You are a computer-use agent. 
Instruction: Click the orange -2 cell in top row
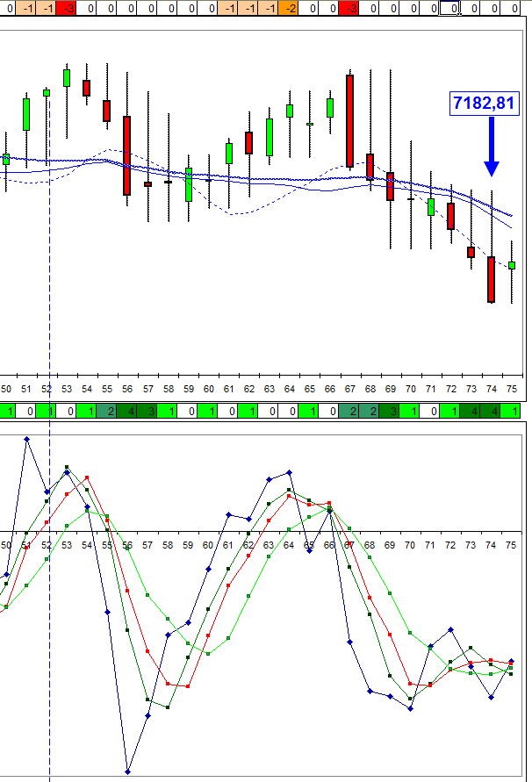290,8
